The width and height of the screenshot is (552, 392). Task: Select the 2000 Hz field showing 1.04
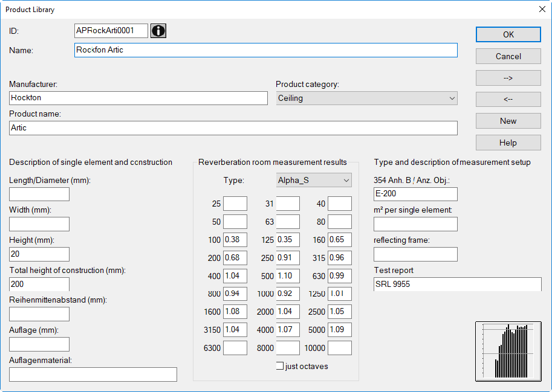coord(288,312)
